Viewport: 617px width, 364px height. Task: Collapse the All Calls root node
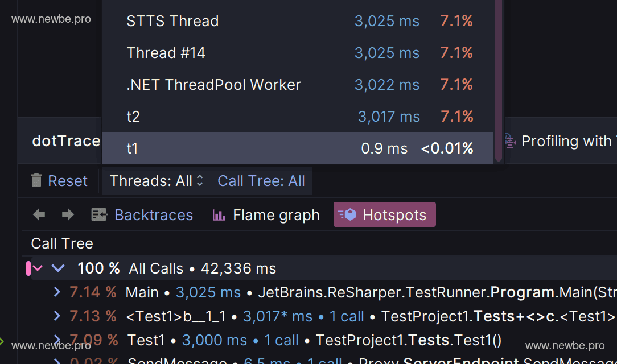click(57, 268)
